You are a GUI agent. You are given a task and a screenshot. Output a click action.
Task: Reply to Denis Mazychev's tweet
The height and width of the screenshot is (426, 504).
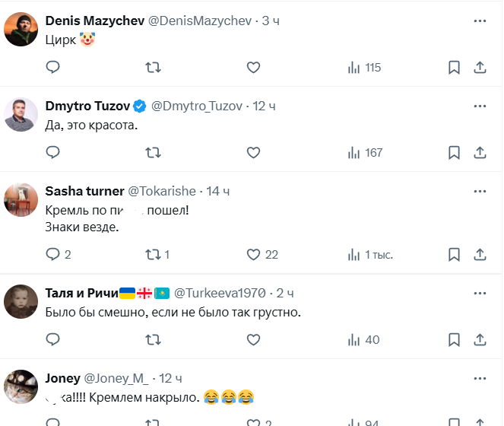pyautogui.click(x=53, y=68)
